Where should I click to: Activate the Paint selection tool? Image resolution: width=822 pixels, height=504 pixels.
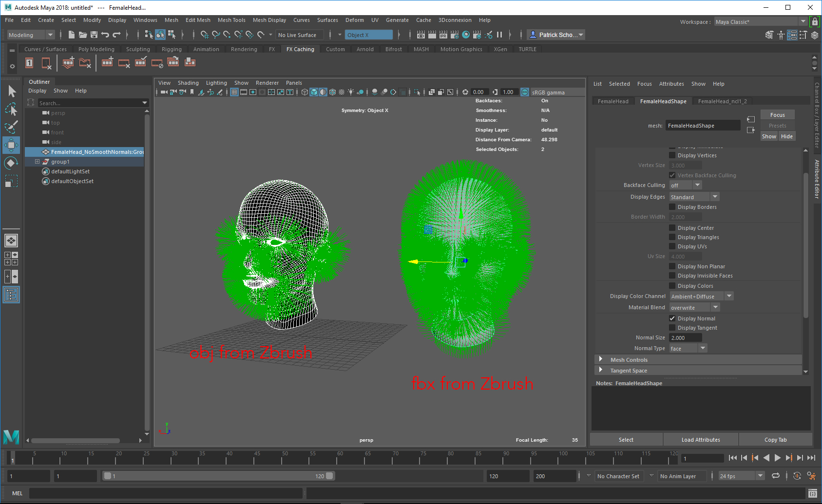point(11,127)
